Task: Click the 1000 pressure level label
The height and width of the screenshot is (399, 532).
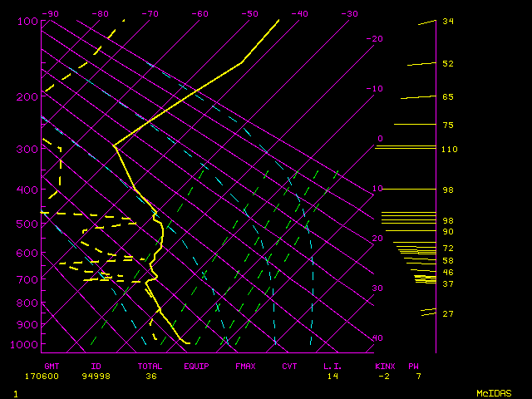Action: (x=27, y=344)
